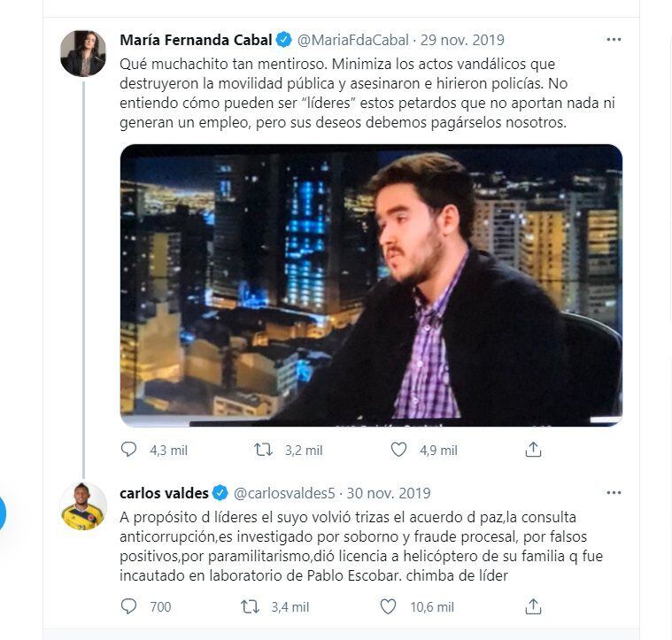Viewport: 672px width, 640px height.
Task: Like carlos valdes's tweet
Action: tap(388, 606)
